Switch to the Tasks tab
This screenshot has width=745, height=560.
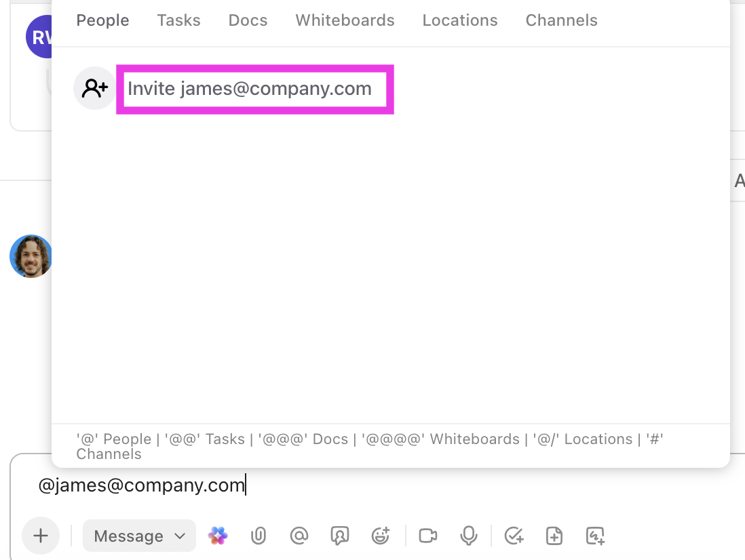pos(178,20)
